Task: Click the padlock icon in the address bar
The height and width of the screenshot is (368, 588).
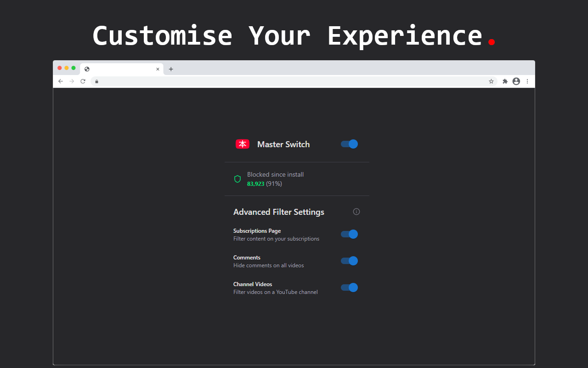Action: pyautogui.click(x=96, y=81)
